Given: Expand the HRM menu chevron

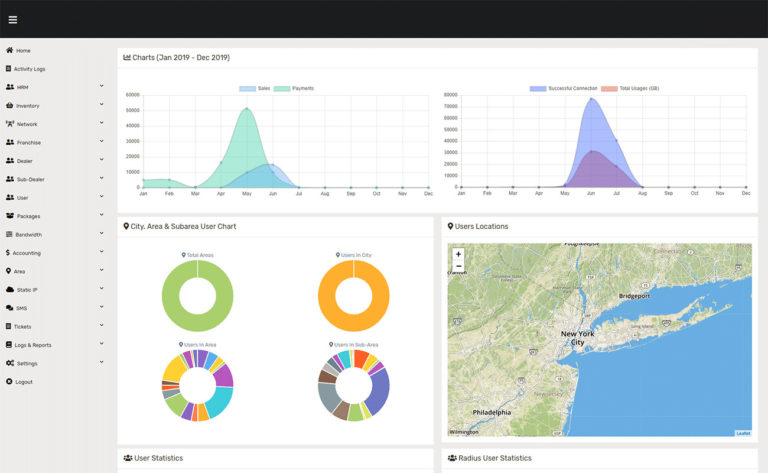Looking at the screenshot, I should [x=101, y=86].
